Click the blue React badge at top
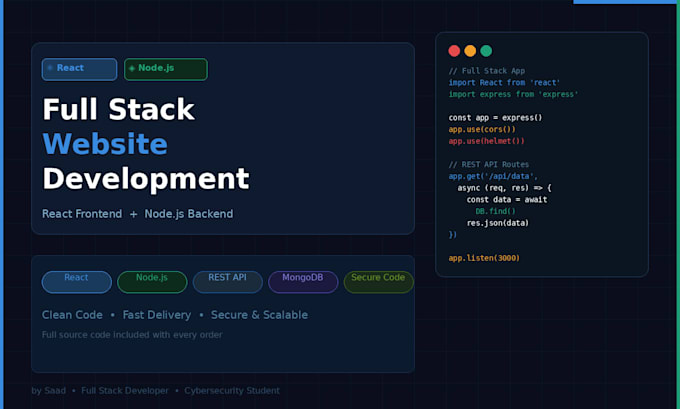The width and height of the screenshot is (680, 409). tap(79, 69)
